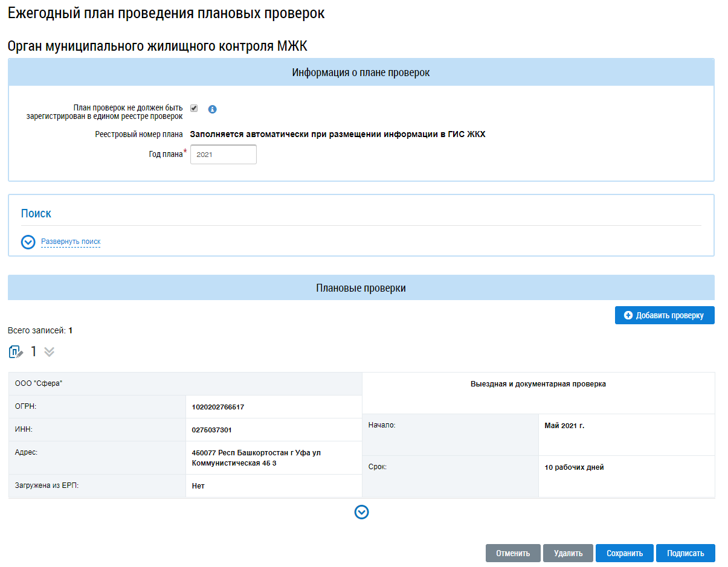Expand search using the circled chevron icon
Screen dimensions: 728x567
28,242
